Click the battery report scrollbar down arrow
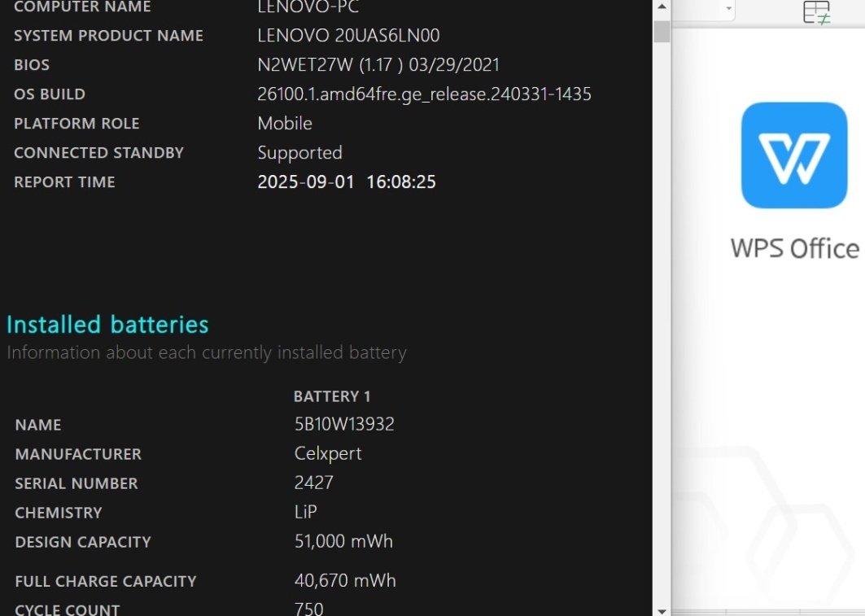This screenshot has width=865, height=616. [662, 610]
